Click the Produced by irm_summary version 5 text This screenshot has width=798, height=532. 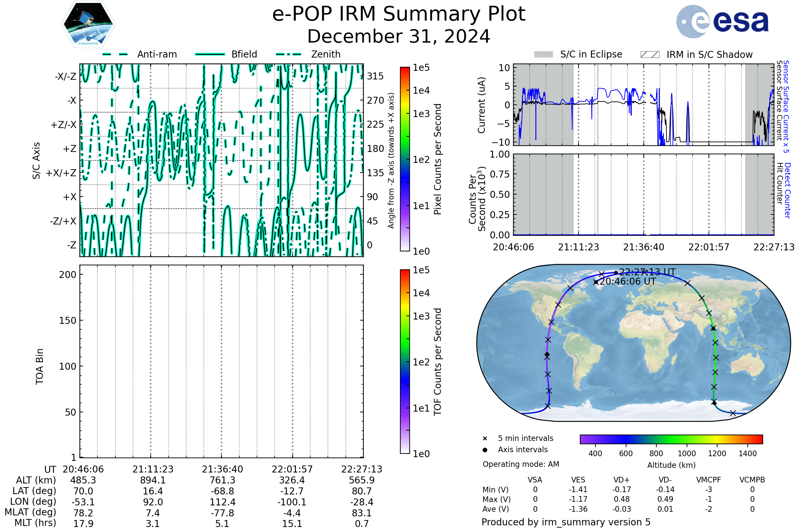point(566,522)
